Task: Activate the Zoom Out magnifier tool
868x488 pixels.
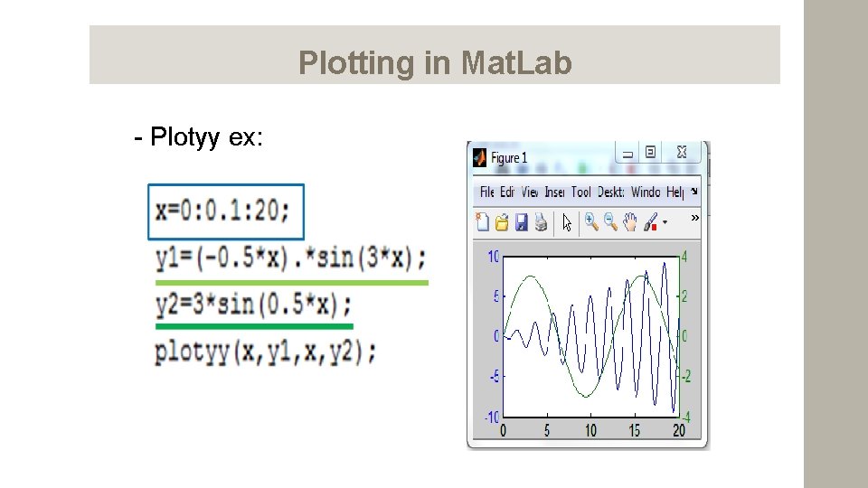Action: click(x=610, y=222)
